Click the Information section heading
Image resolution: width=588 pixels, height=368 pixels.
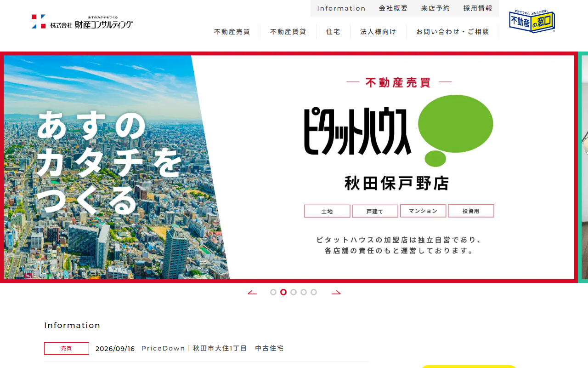click(72, 325)
